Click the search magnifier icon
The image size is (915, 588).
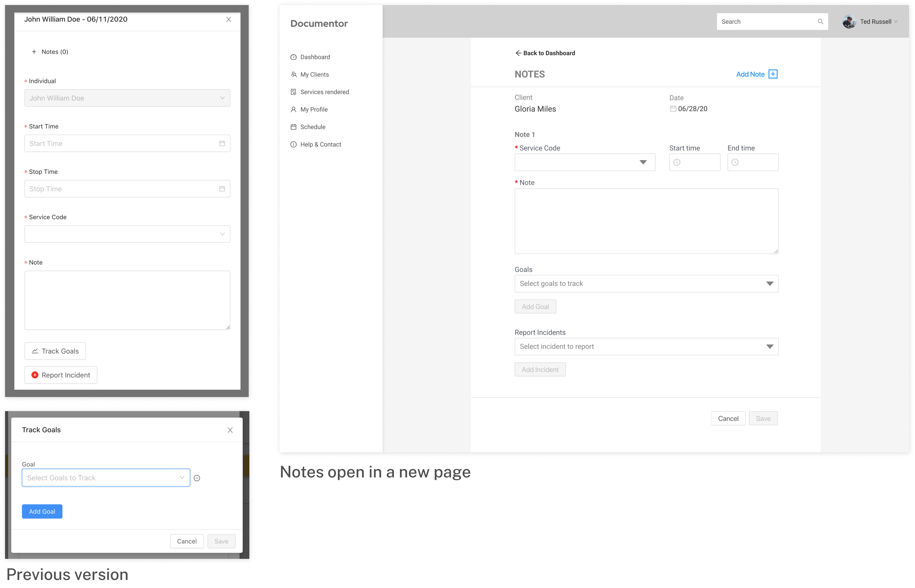(x=820, y=22)
